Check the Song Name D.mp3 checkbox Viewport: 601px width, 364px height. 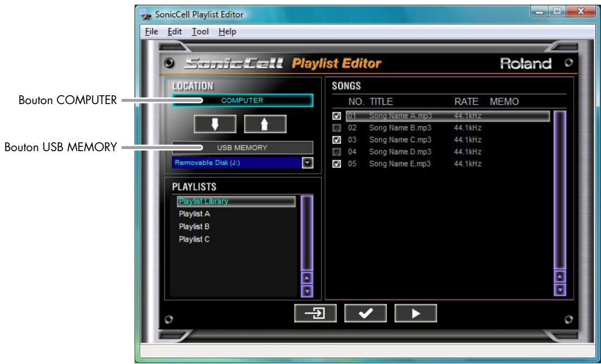(337, 152)
